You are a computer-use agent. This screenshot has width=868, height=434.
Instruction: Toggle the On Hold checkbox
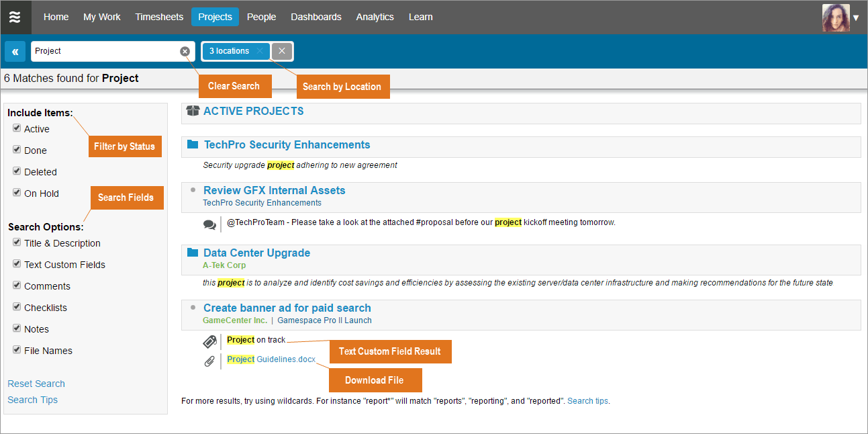(17, 193)
